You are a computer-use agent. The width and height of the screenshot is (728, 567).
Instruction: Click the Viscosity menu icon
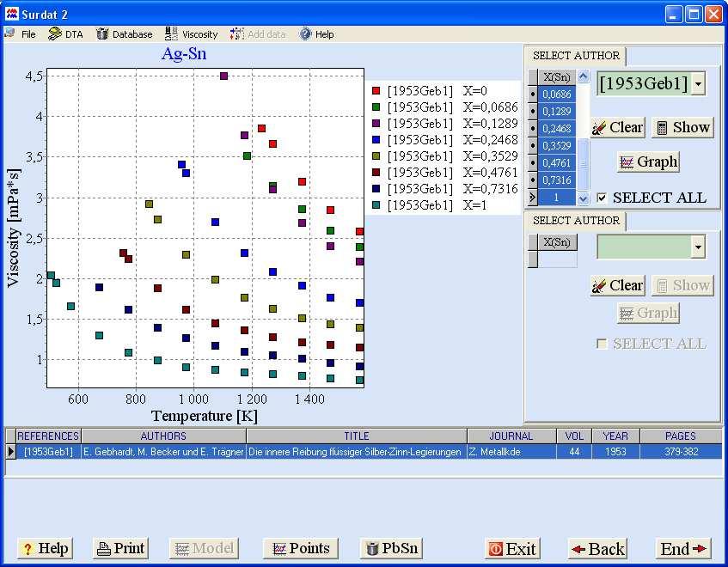click(171, 34)
